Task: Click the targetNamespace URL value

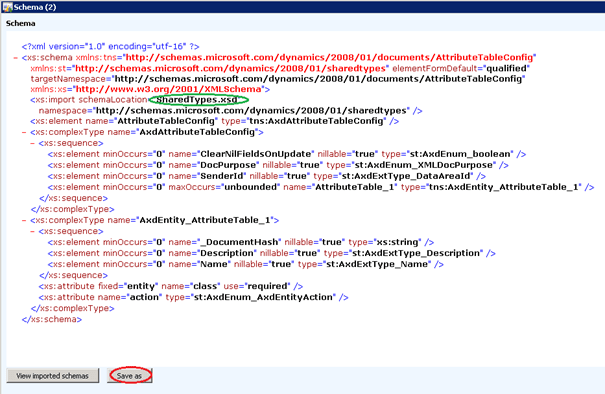Action: pos(318,79)
